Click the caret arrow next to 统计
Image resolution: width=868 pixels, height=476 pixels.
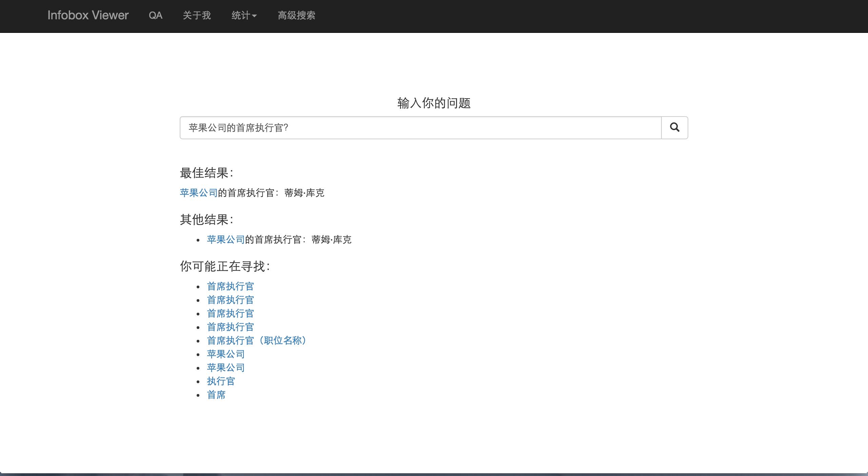pyautogui.click(x=254, y=16)
